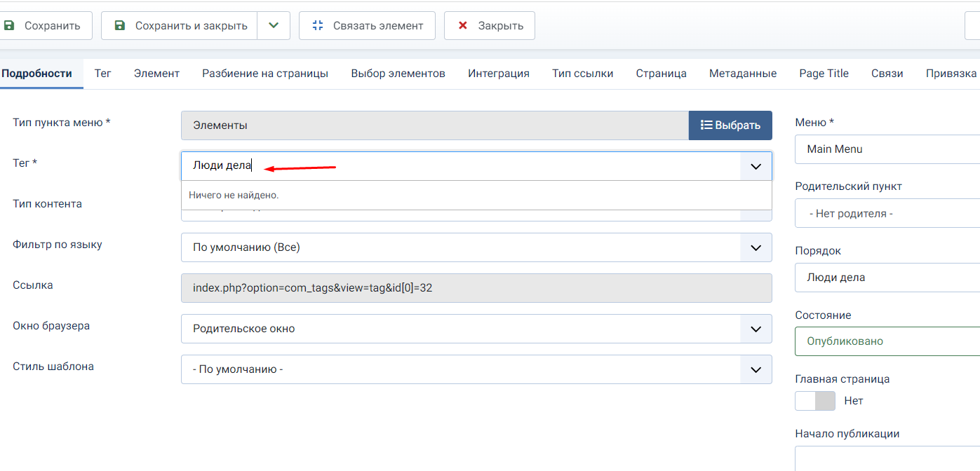The image size is (980, 471).
Task: Expand the Тег dropdown chevron
Action: tap(756, 166)
